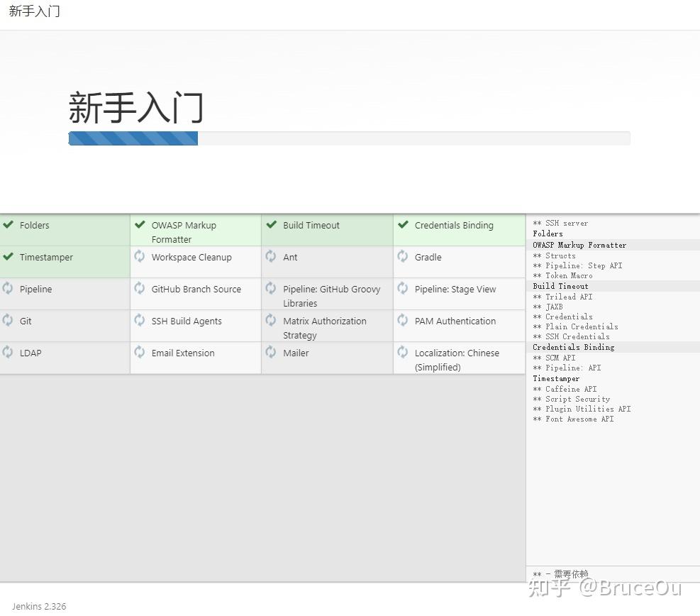Screen dimensions: 700x616
Task: Click the large 新手入门 heading
Action: [x=135, y=108]
